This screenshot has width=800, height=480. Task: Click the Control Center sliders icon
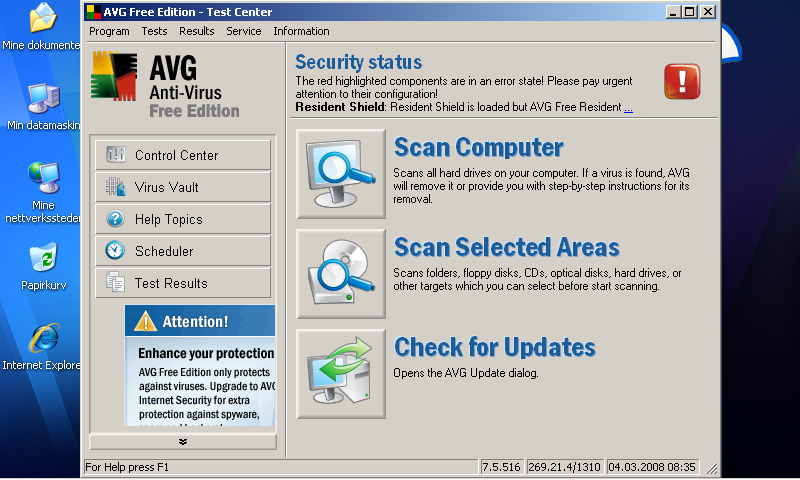point(116,154)
